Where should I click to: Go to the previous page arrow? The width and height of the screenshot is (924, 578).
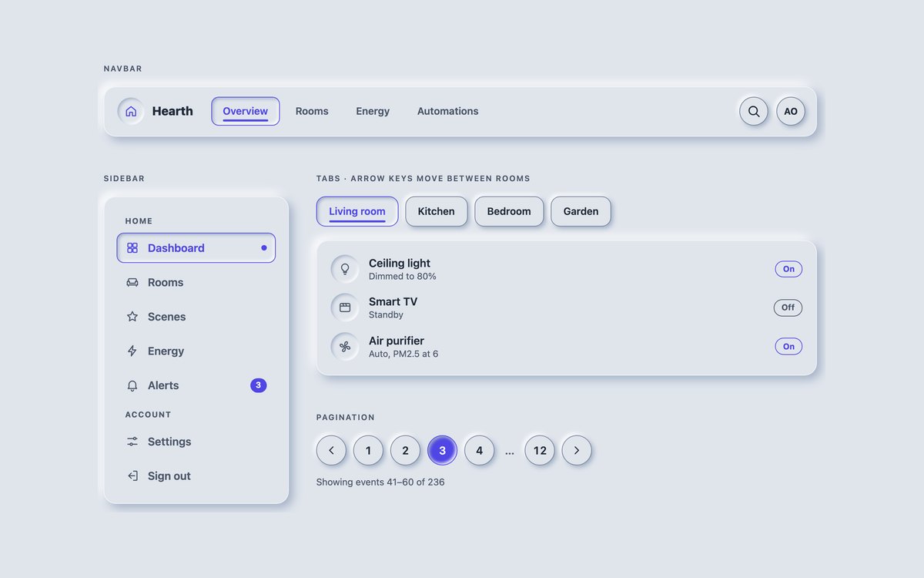331,451
